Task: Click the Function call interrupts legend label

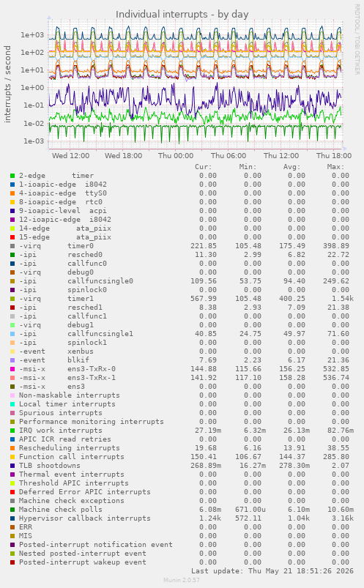Action: pyautogui.click(x=71, y=457)
